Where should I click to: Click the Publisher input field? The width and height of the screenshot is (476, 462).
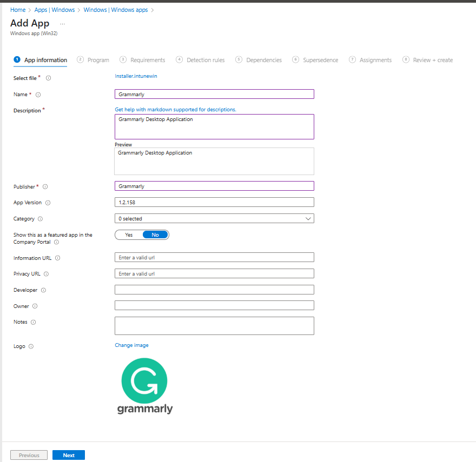(x=214, y=186)
